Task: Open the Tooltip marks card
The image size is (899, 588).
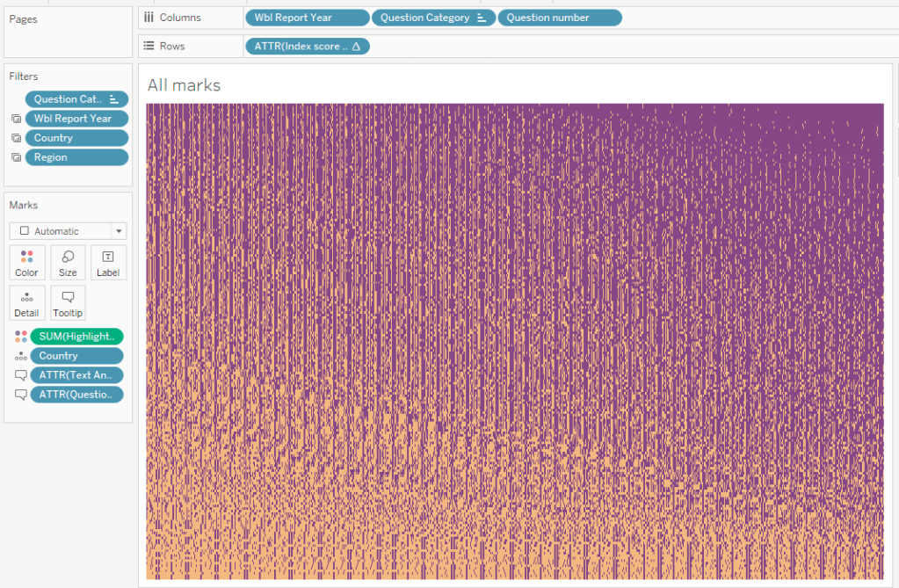Action: 68,302
